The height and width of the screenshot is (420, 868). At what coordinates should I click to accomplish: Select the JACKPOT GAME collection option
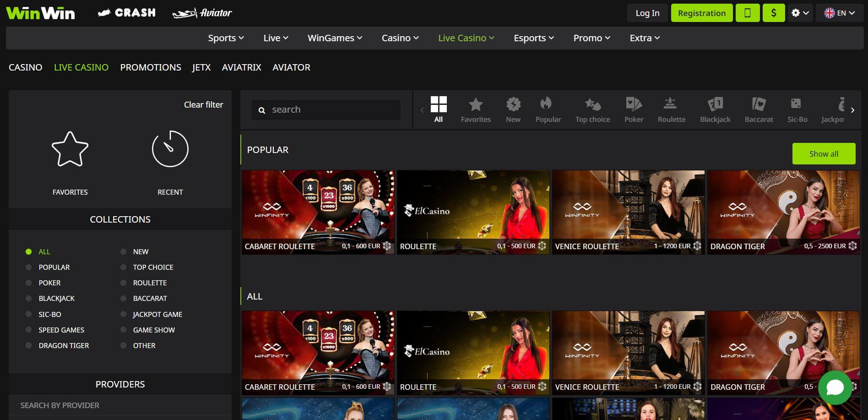point(123,314)
